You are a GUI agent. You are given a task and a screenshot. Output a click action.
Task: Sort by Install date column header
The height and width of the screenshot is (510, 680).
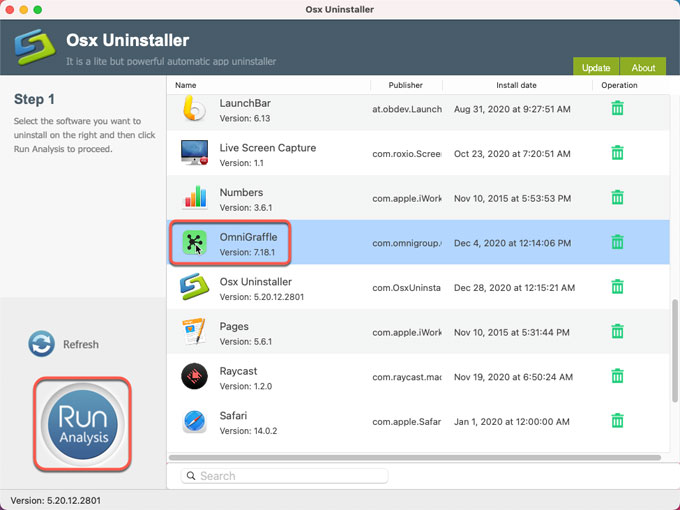pos(516,85)
